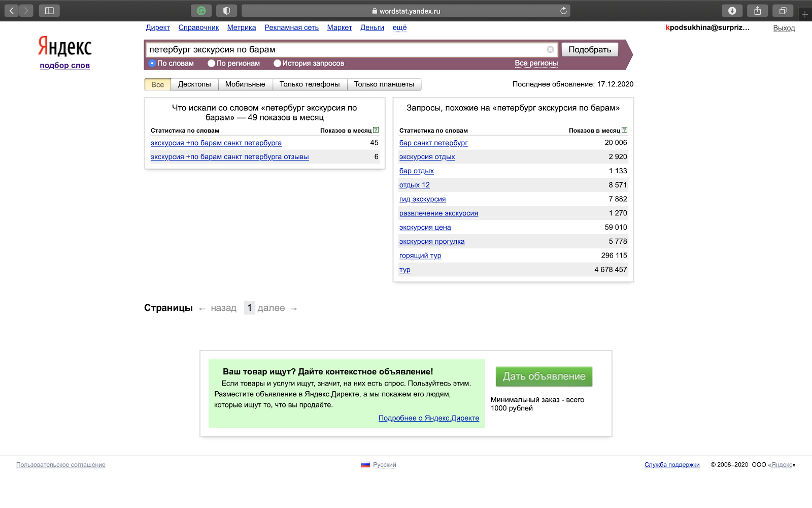Click the 'далее' pagination label
The height and width of the screenshot is (508, 812).
click(x=271, y=308)
